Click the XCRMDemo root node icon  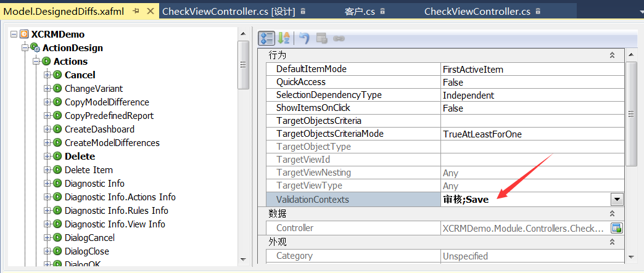coord(24,34)
